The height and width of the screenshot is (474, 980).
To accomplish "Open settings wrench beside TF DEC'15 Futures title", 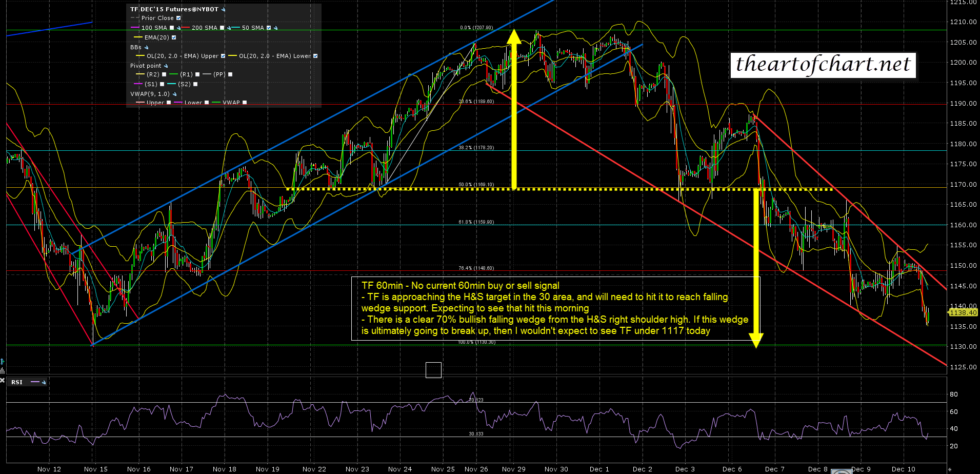I will (x=224, y=9).
